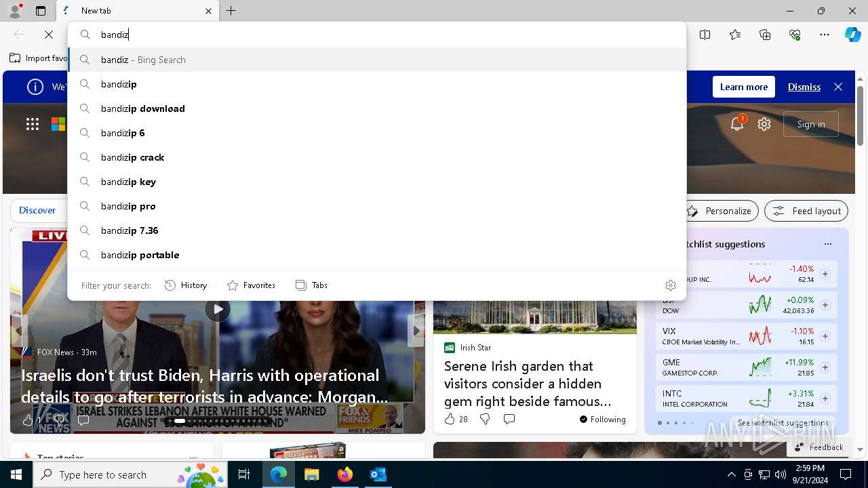This screenshot has width=868, height=488.
Task: Open address bar suggestion settings gear
Action: [x=671, y=285]
